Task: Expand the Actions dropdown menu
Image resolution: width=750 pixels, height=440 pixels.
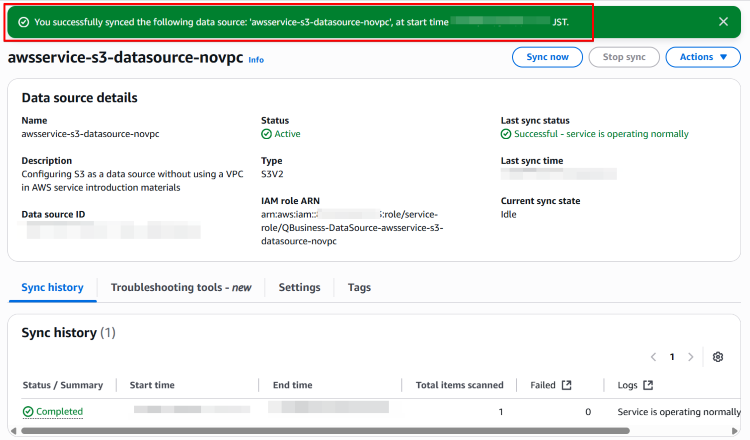Action: tap(702, 57)
